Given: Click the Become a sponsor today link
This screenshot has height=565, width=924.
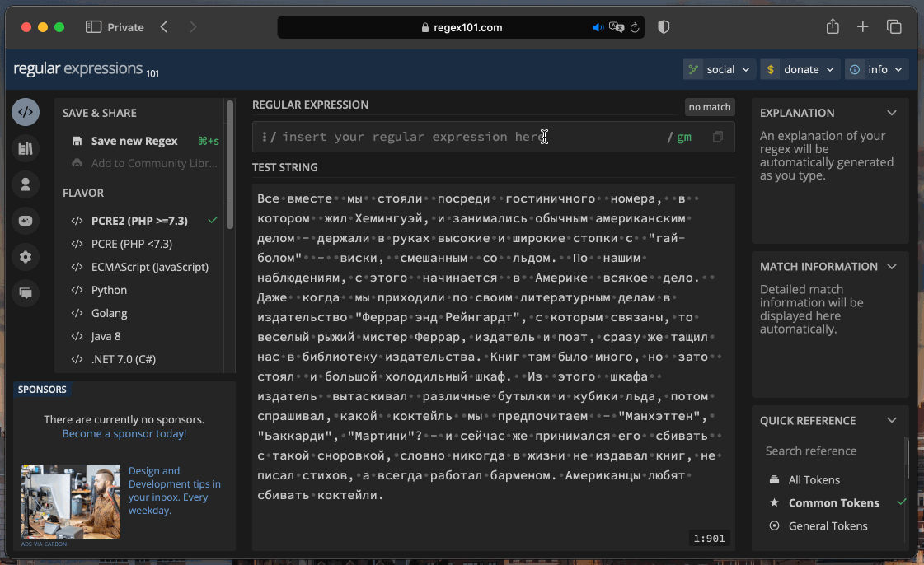Looking at the screenshot, I should [124, 432].
